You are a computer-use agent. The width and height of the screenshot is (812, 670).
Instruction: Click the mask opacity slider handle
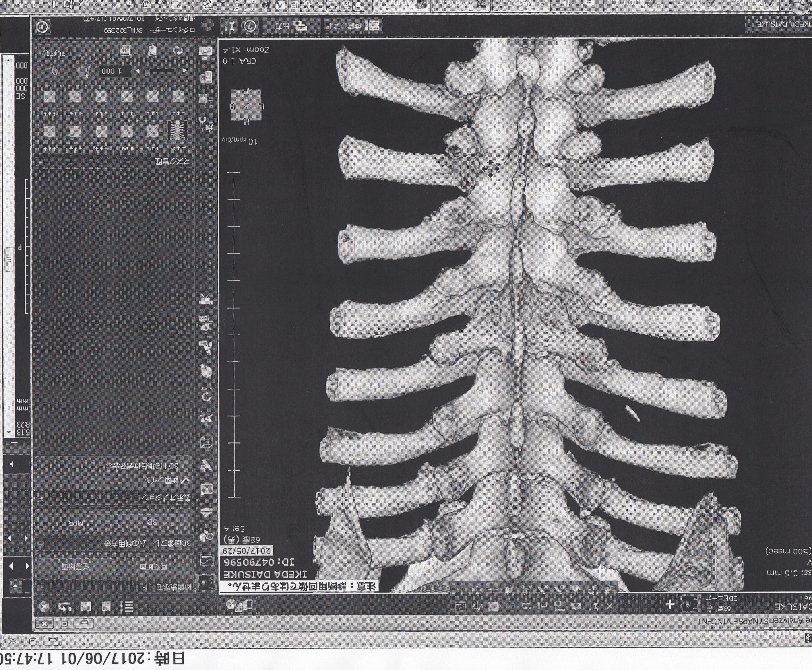147,71
